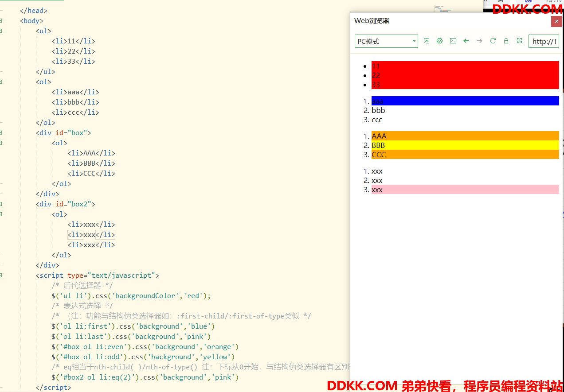This screenshot has height=392, width=564.
Task: Fold the <ol> containing AAA items
Action: tap(1, 143)
